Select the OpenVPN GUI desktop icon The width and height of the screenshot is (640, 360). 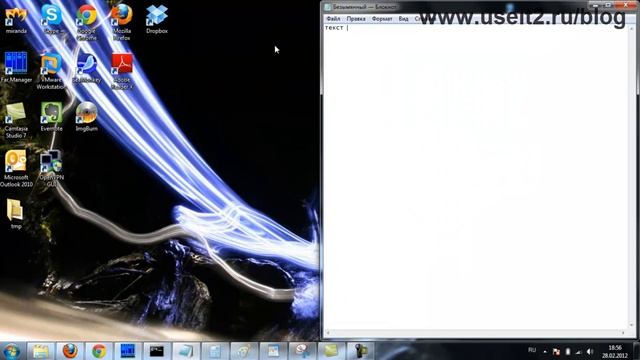pos(51,169)
